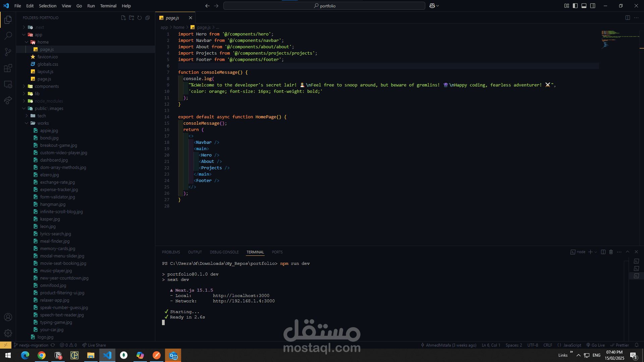Open the Manage gear in activity bar
This screenshot has height=362, width=644.
(x=8, y=333)
